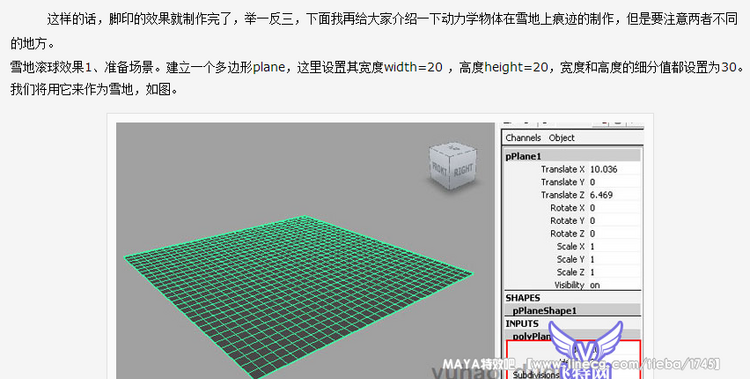Click the Translate Y value field
The width and height of the screenshot is (750, 379).
pos(614,182)
